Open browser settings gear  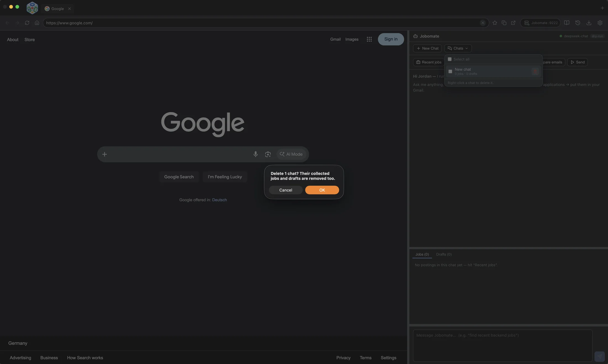[x=600, y=23]
